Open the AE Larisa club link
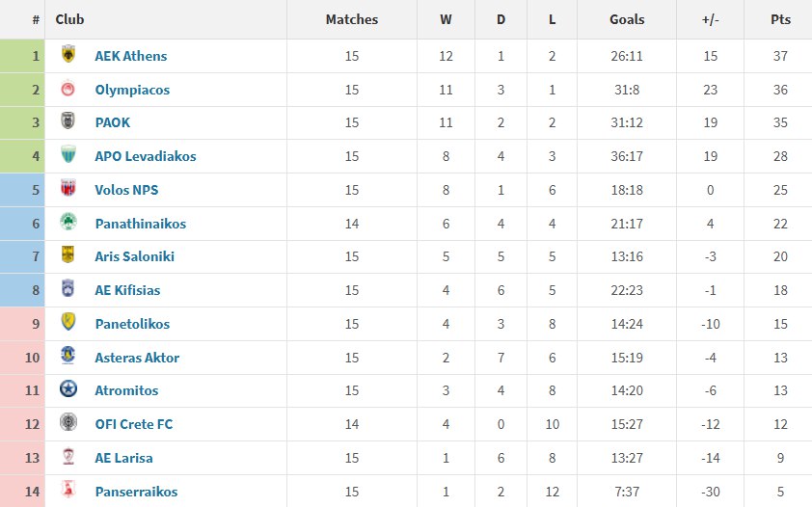The image size is (812, 507). pyautogui.click(x=123, y=458)
